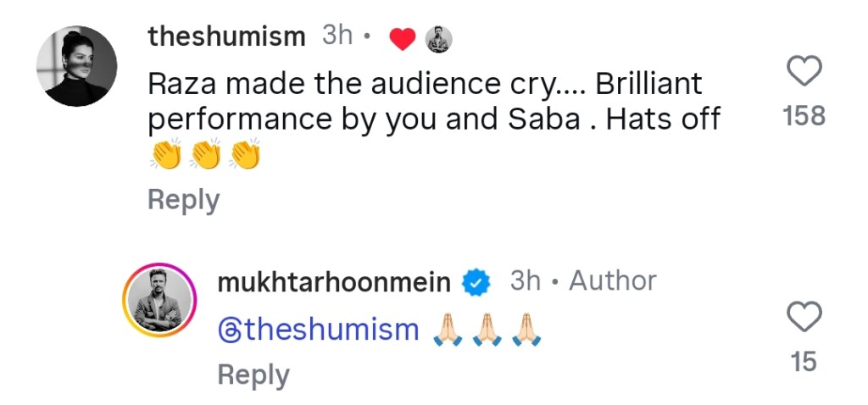The image size is (868, 405).
Task: Click the Author label
Action: [x=612, y=281]
